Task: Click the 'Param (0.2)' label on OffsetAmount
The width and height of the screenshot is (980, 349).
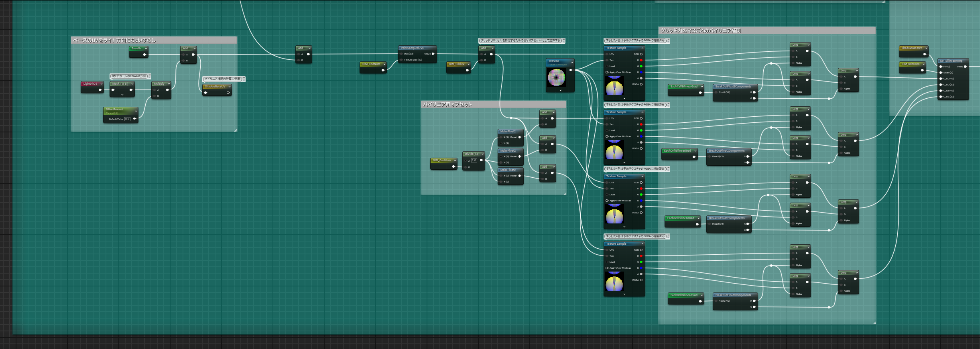Action: pyautogui.click(x=111, y=113)
